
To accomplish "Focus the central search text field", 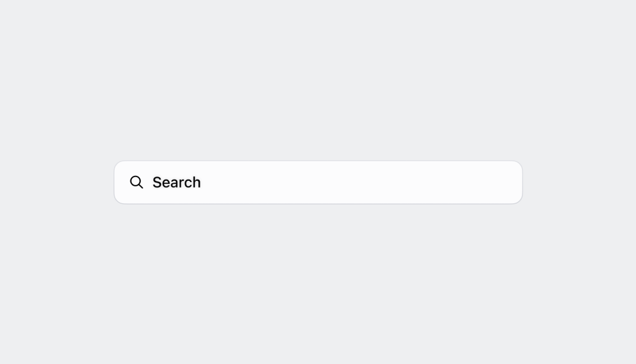I will [318, 182].
